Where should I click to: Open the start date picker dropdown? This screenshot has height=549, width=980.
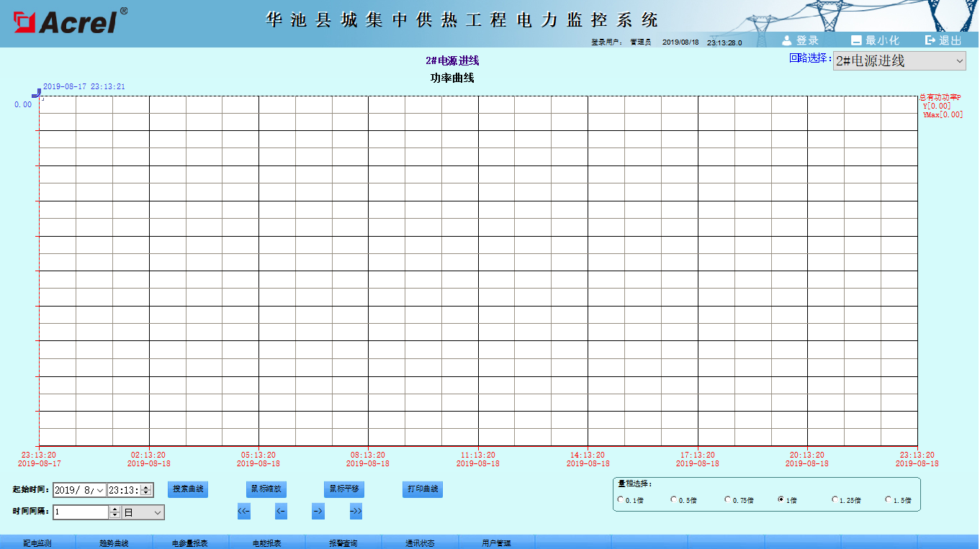pyautogui.click(x=100, y=490)
